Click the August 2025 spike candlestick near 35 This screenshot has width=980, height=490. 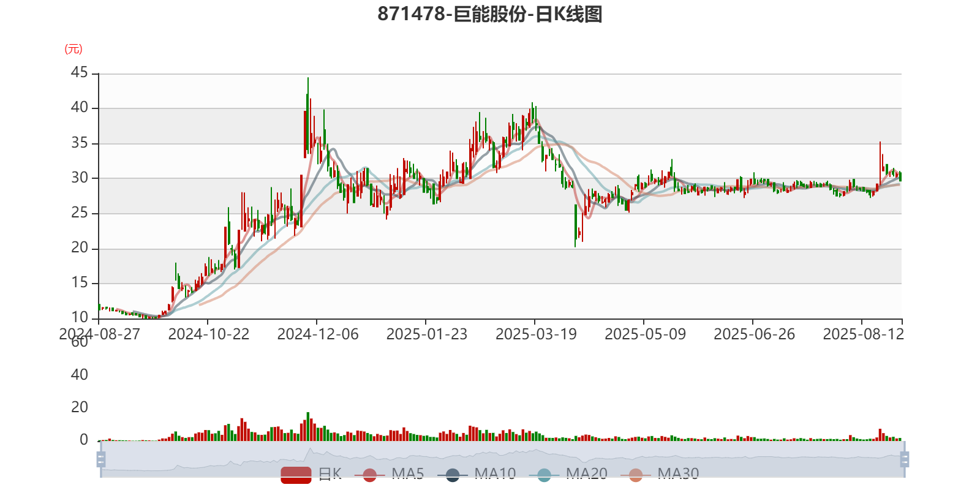coord(880,163)
